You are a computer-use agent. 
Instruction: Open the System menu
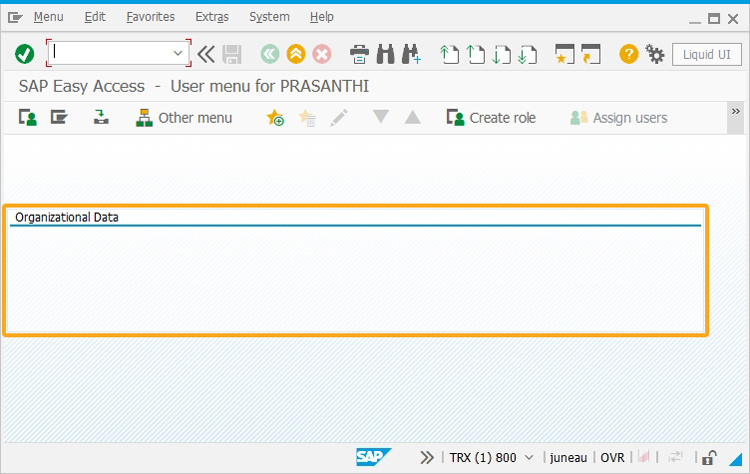coord(269,17)
